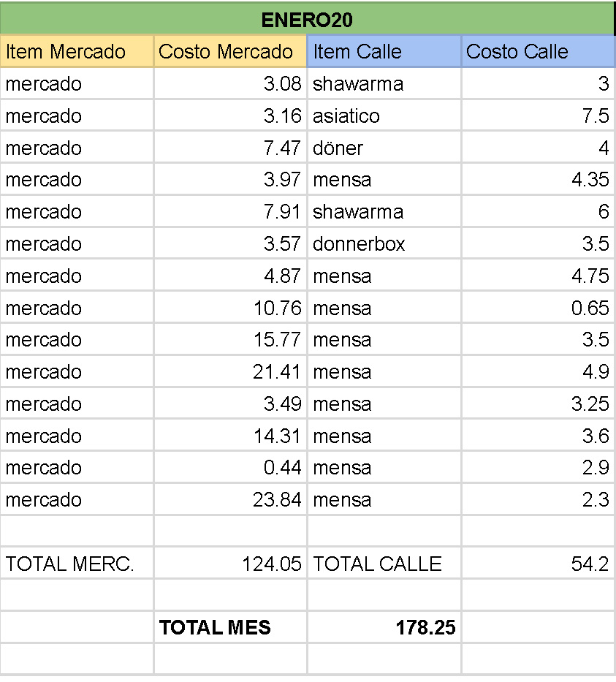Click the Item Calle column header

pos(384,51)
